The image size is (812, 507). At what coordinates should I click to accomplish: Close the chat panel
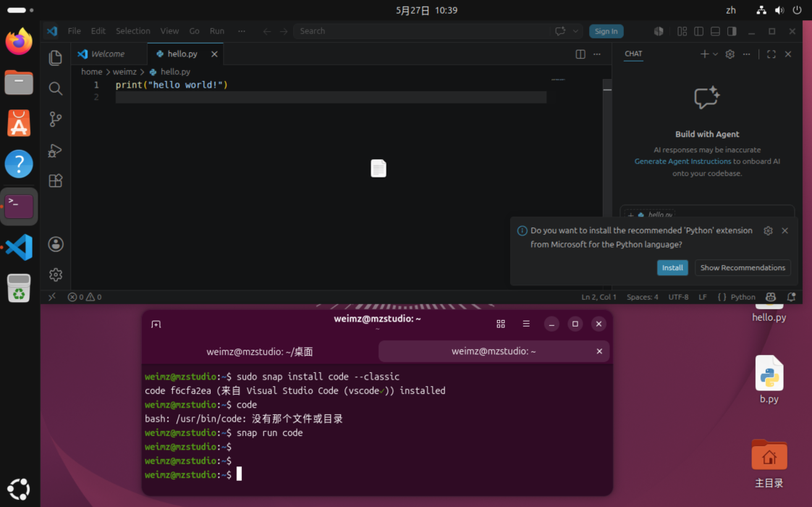pos(788,54)
